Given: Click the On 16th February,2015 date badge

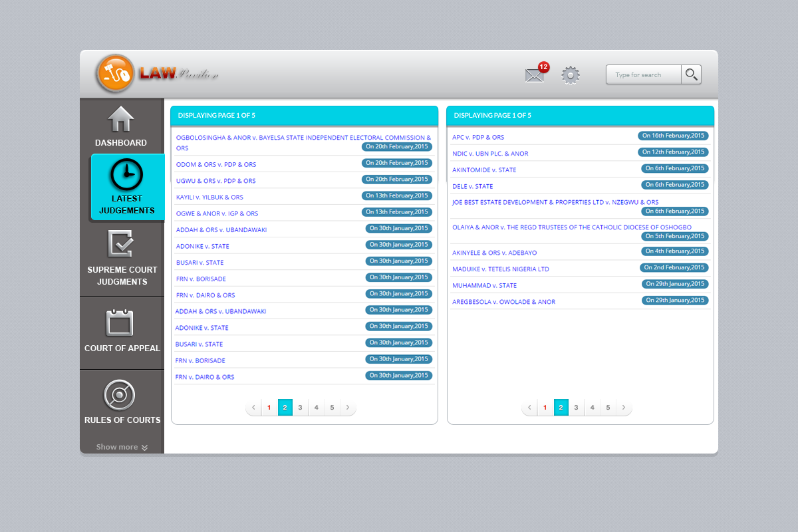Looking at the screenshot, I should pos(673,136).
